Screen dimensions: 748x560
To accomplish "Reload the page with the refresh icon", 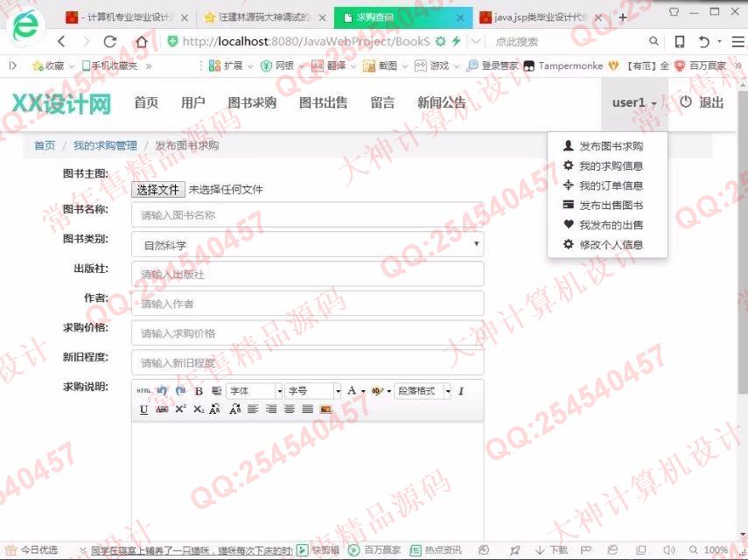I will tap(110, 42).
